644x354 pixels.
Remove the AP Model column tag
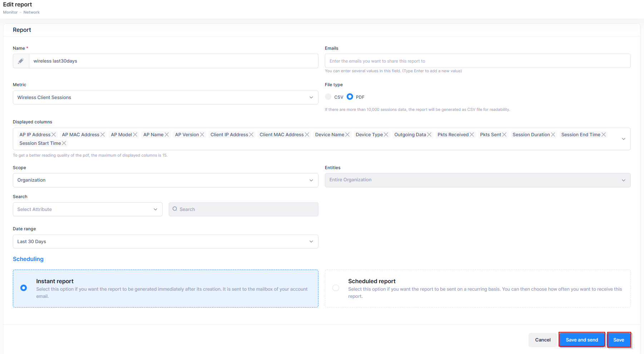click(135, 135)
